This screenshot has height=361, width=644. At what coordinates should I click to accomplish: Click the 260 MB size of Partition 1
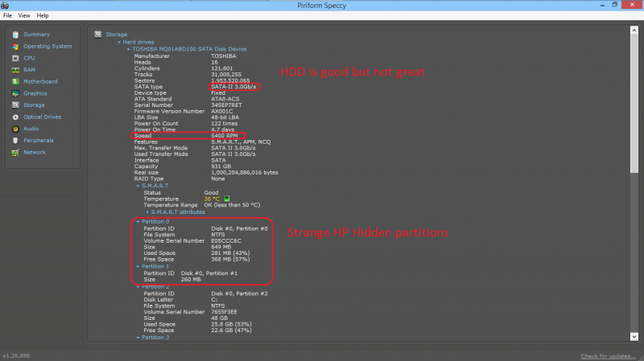[191, 279]
